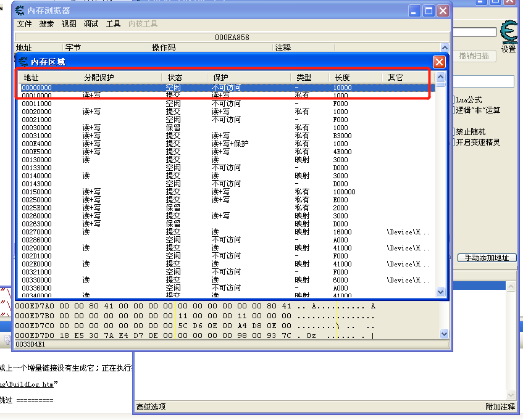Select the row at address 000E5000
The image size is (523, 420).
[x=228, y=152]
